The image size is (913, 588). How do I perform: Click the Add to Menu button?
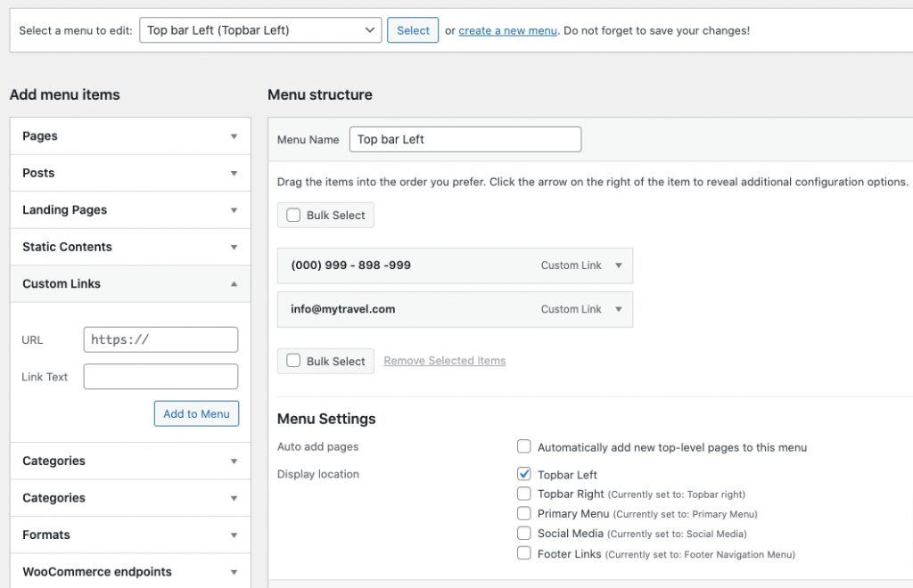196,413
